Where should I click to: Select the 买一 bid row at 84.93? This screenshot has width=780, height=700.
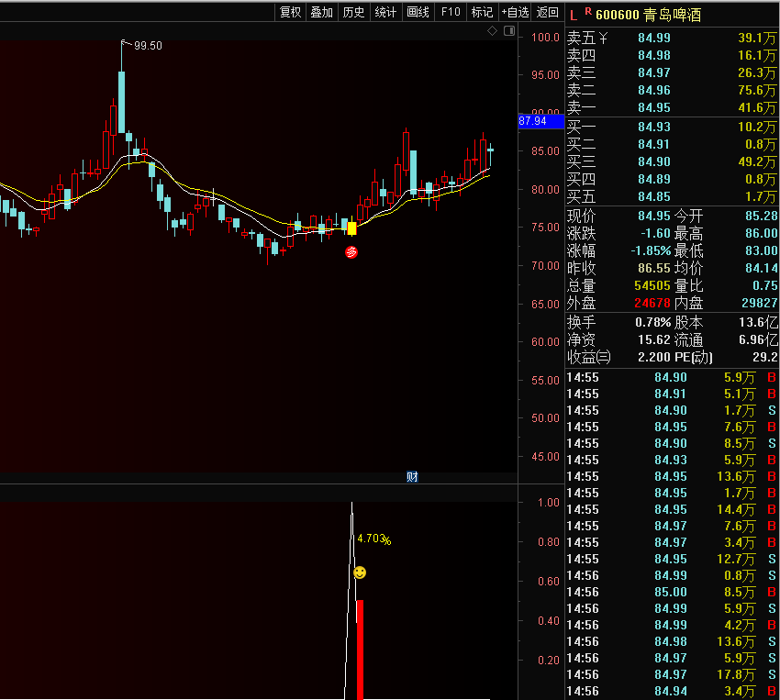tap(672, 127)
